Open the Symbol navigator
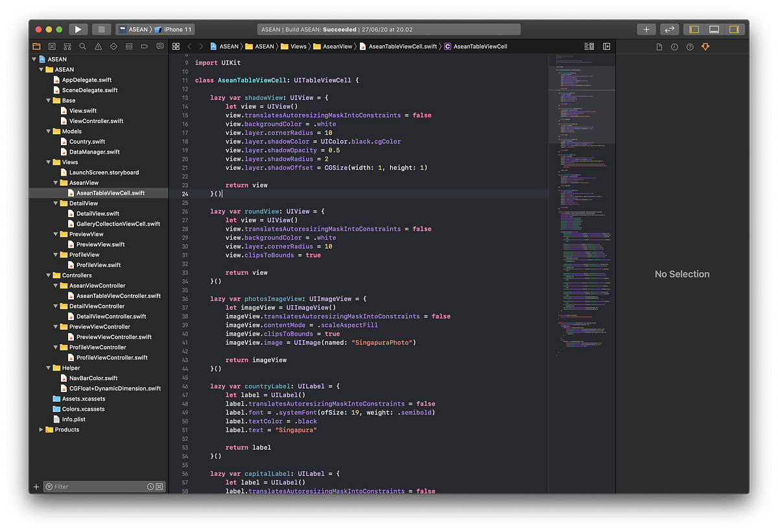The height and width of the screenshot is (532, 778). [x=67, y=46]
